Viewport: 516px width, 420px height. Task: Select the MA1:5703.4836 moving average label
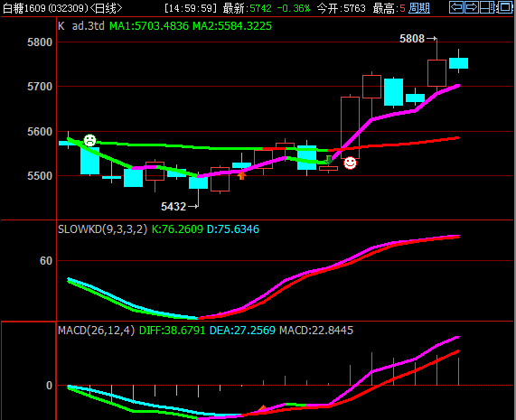[x=149, y=26]
